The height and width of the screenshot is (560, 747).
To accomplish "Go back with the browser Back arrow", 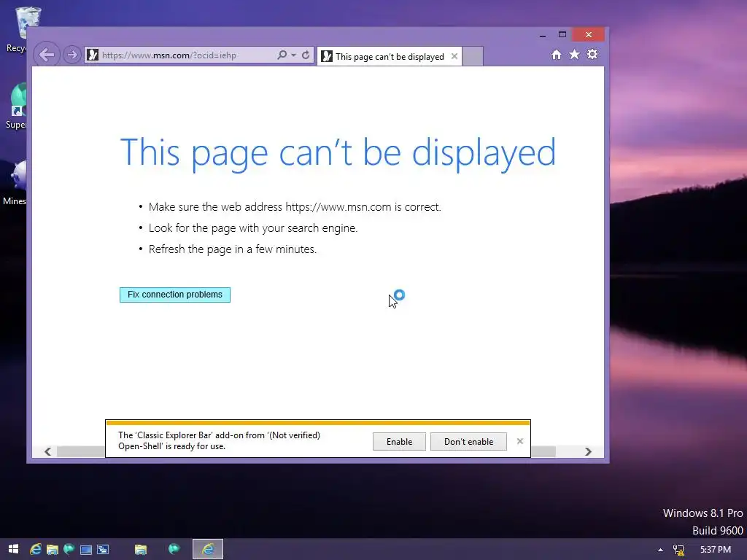I will 47,55.
